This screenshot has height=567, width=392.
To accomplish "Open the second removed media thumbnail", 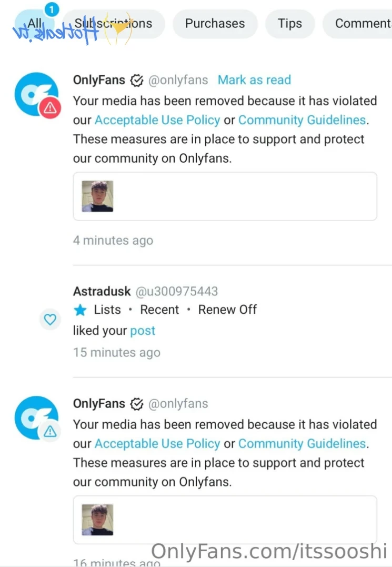I will point(97,520).
